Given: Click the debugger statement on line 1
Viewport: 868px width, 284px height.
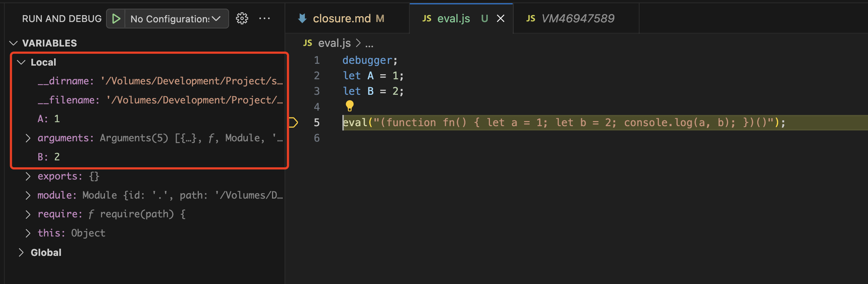Looking at the screenshot, I should (370, 60).
